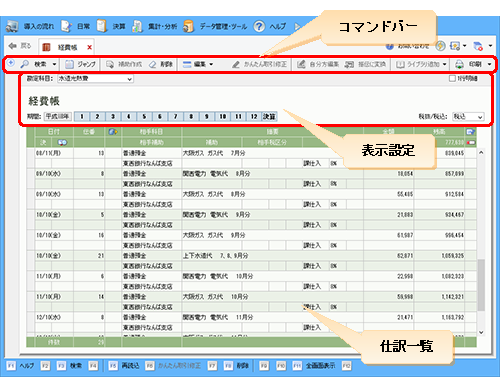Click the 集計・分析 chart icon
This screenshot has height=377, width=500.
click(137, 26)
